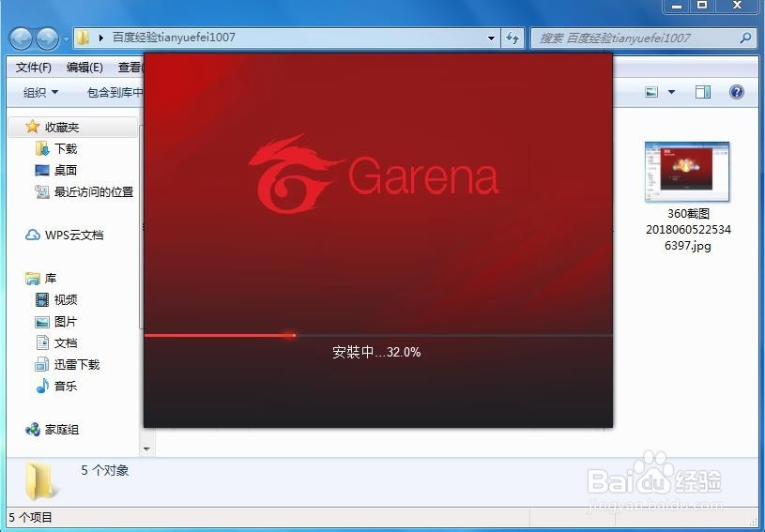Screen dimensions: 765x532
Task: Click the Garena installer progress bar
Action: pyautogui.click(x=378, y=336)
